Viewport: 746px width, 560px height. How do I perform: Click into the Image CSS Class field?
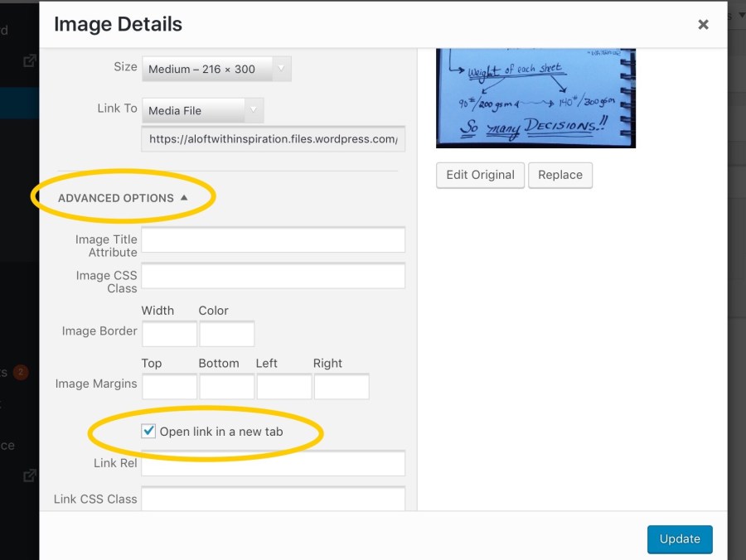coord(273,276)
